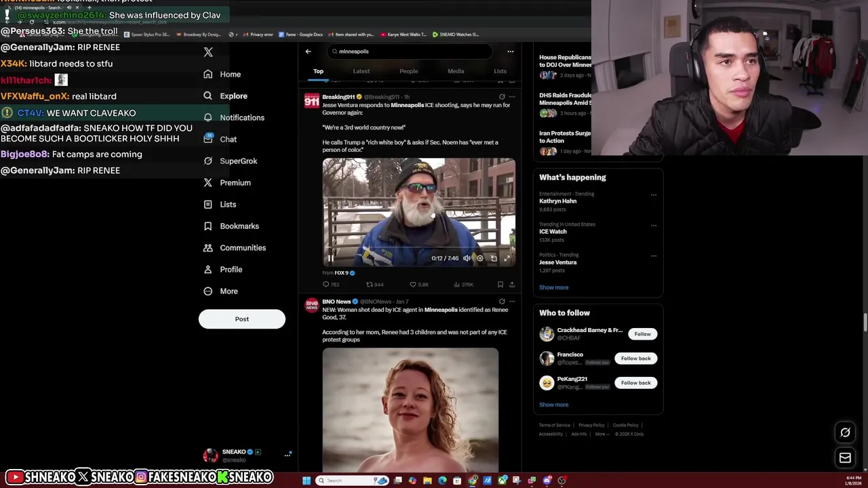Expand the video to fullscreen
The width and height of the screenshot is (868, 488).
(x=507, y=258)
